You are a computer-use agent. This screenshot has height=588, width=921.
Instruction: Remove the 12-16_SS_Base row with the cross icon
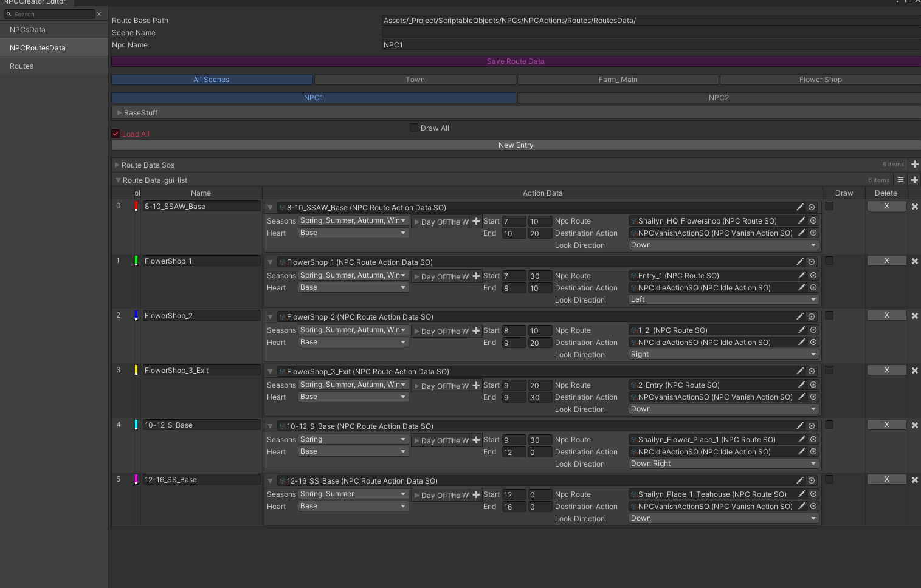[914, 480]
